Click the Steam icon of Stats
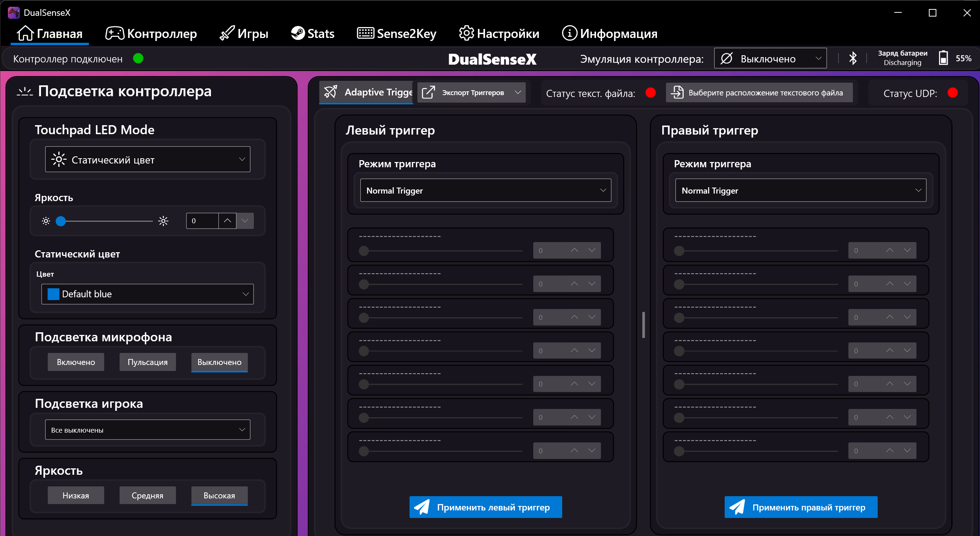Image resolution: width=980 pixels, height=536 pixels. pyautogui.click(x=297, y=33)
